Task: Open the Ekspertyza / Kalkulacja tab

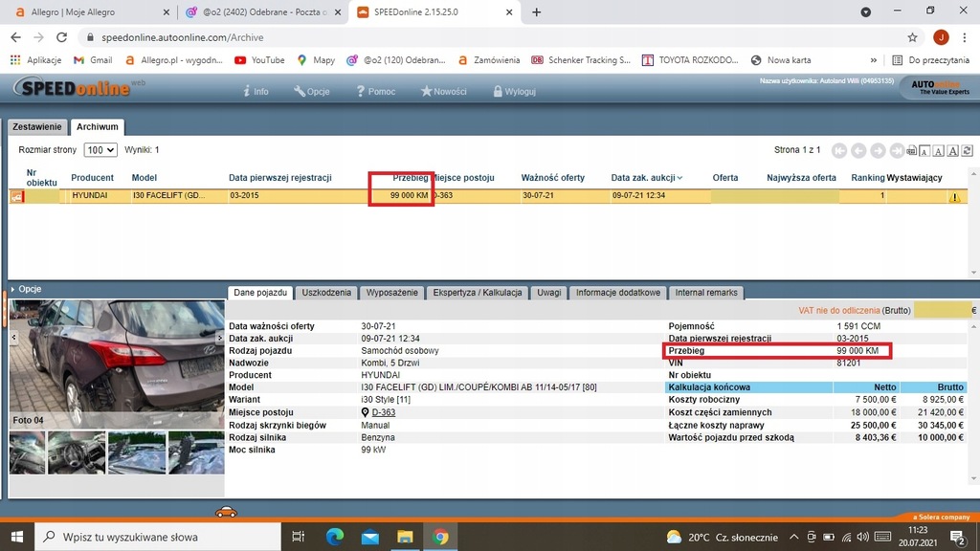Action: coord(477,293)
